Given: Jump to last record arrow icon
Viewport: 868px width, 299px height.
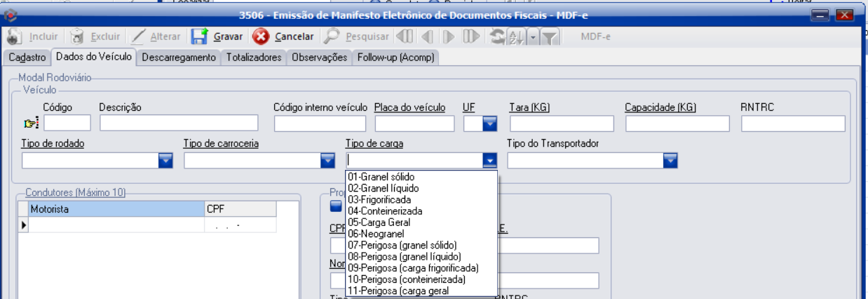Looking at the screenshot, I should point(471,36).
